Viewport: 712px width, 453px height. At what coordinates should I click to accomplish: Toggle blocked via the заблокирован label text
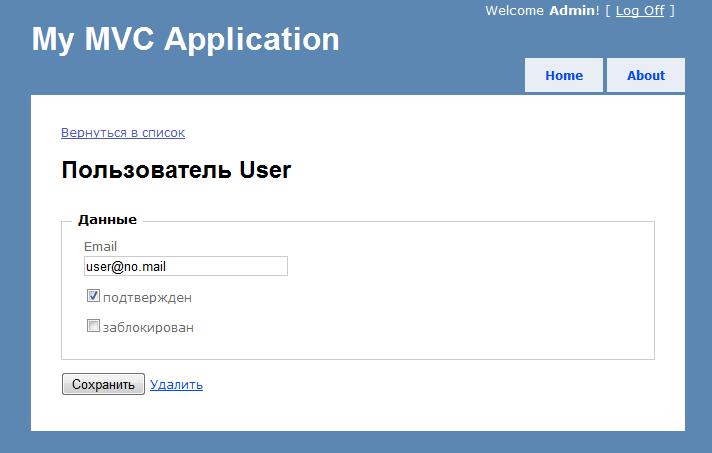(x=148, y=327)
